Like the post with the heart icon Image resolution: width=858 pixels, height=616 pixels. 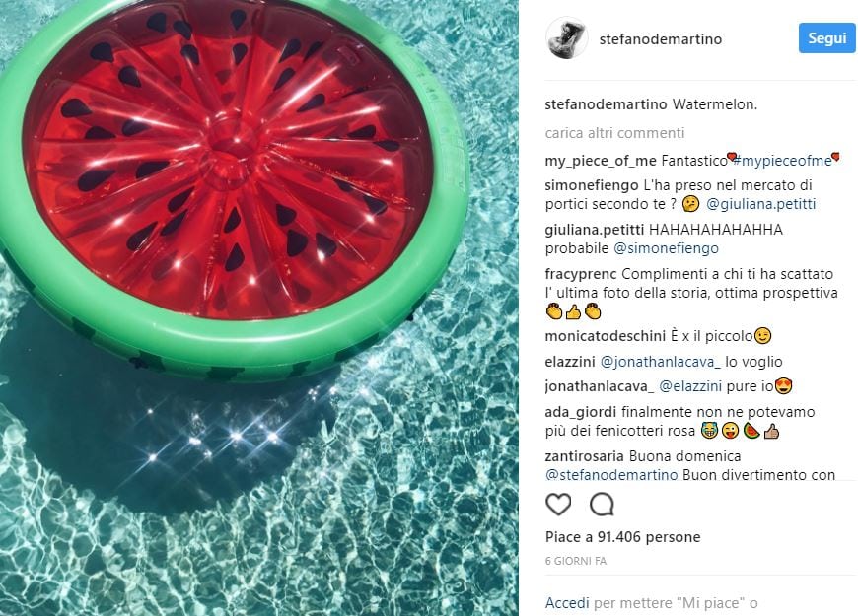coord(558,505)
